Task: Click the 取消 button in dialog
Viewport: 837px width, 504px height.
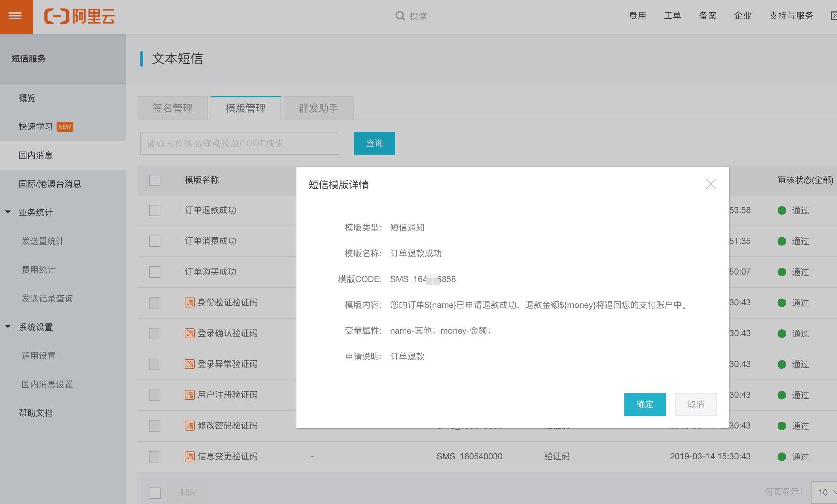Action: coord(696,404)
